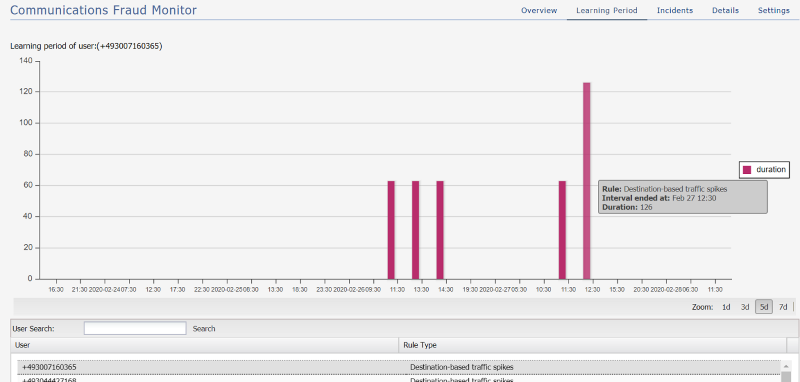Image resolution: width=800 pixels, height=382 pixels.
Task: Click the table's vertical scrollbar
Action: pos(785,371)
